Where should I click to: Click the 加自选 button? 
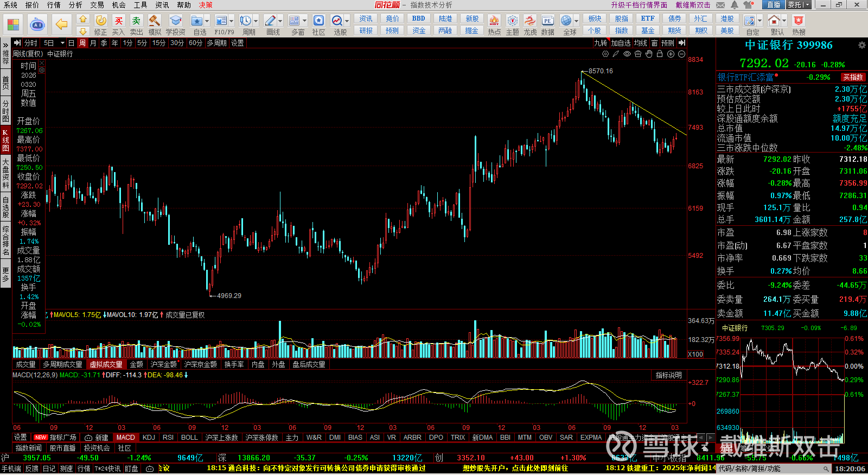point(621,43)
